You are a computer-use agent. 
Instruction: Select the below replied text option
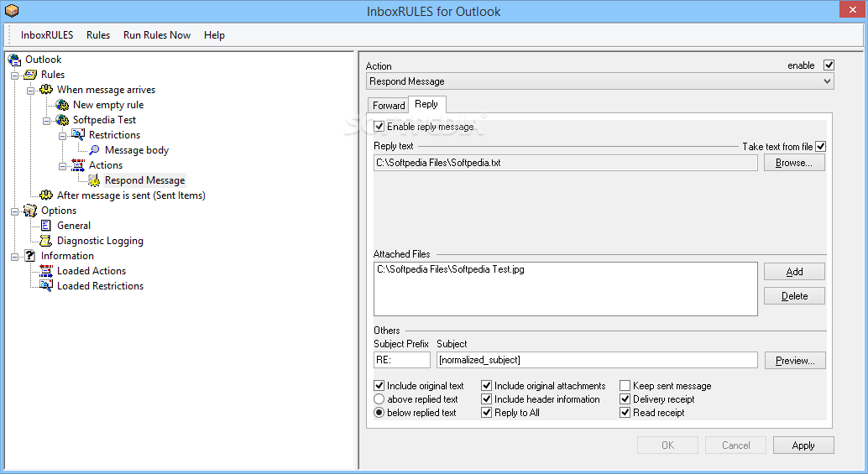(379, 412)
